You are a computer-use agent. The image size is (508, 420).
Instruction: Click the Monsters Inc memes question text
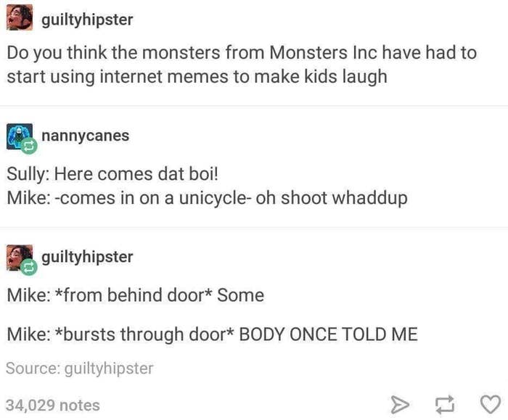point(242,65)
